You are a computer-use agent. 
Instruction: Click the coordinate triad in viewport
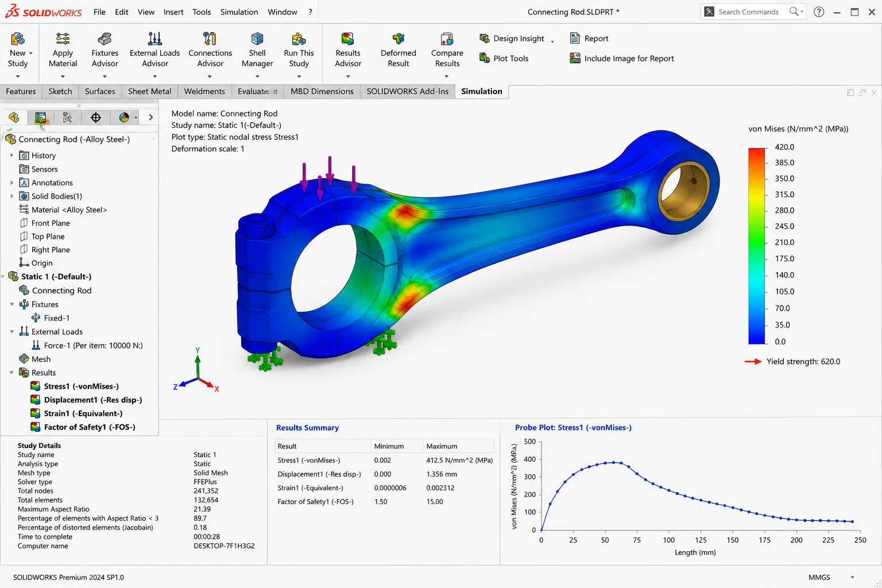pos(196,371)
